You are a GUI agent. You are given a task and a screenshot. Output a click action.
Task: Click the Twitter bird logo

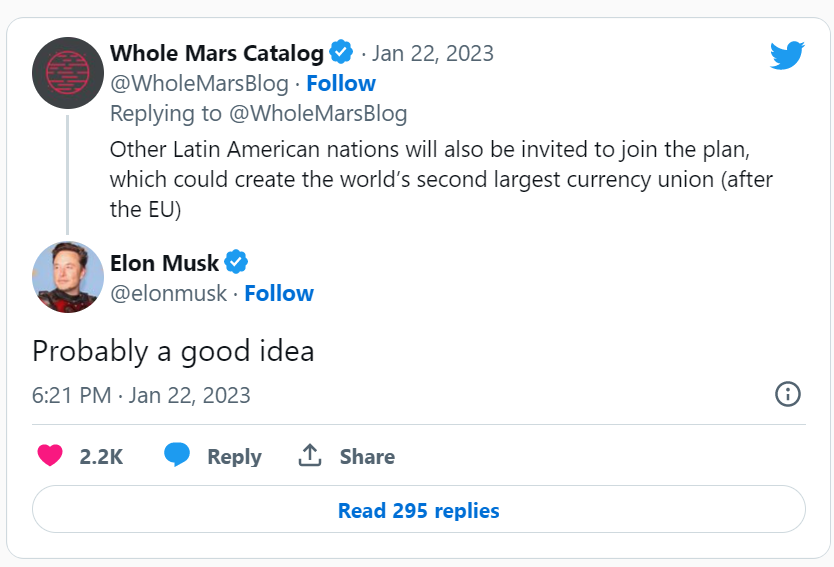point(787,55)
